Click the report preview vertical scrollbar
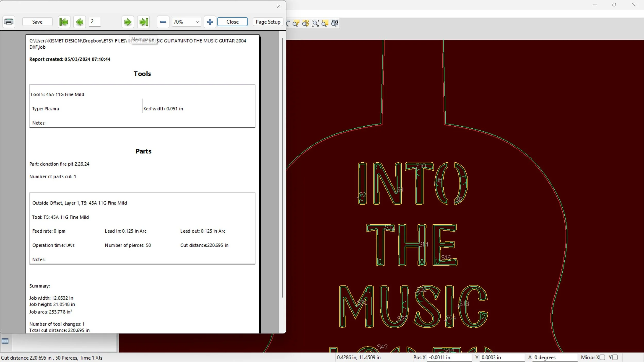The height and width of the screenshot is (362, 644). coord(283,167)
